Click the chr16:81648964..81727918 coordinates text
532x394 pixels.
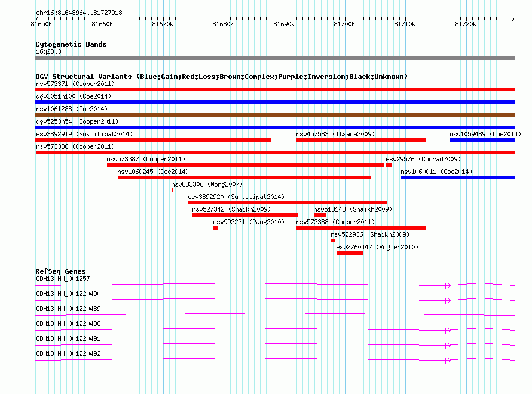click(79, 13)
